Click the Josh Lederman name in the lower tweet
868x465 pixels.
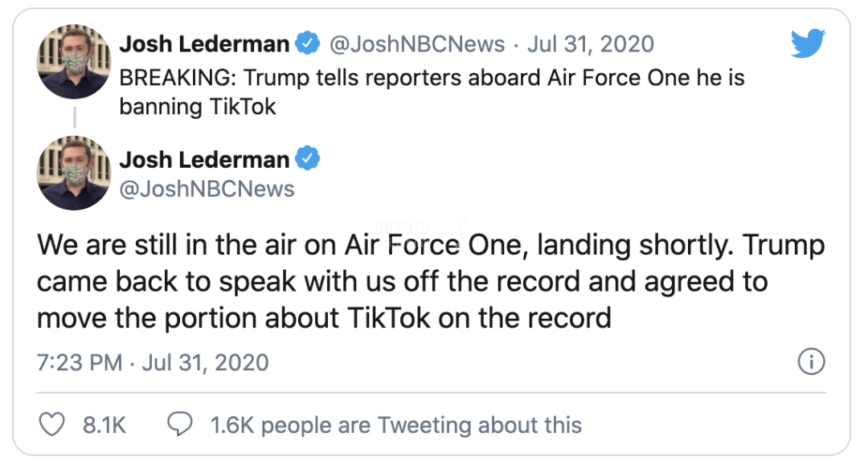(x=204, y=160)
